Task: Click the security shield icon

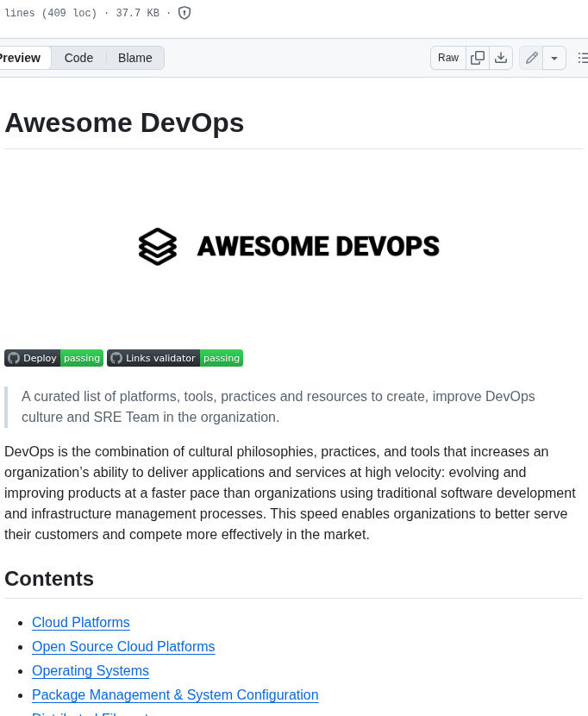Action: [x=185, y=13]
